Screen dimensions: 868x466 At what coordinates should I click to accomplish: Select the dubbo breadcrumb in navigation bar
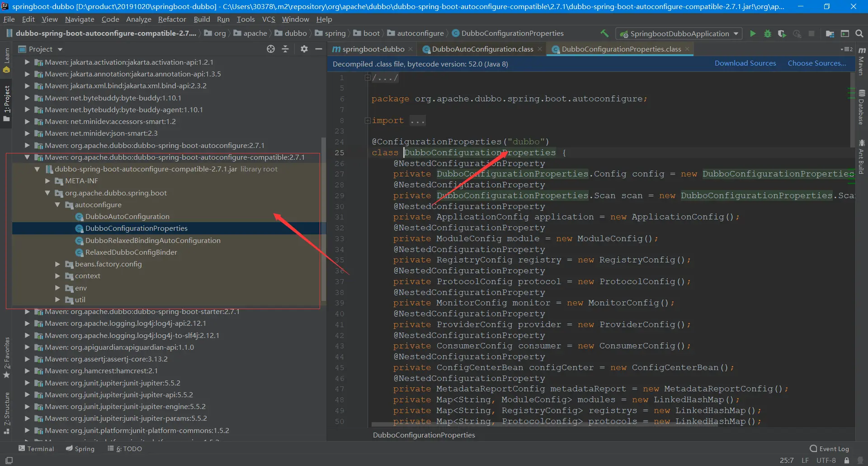point(291,33)
